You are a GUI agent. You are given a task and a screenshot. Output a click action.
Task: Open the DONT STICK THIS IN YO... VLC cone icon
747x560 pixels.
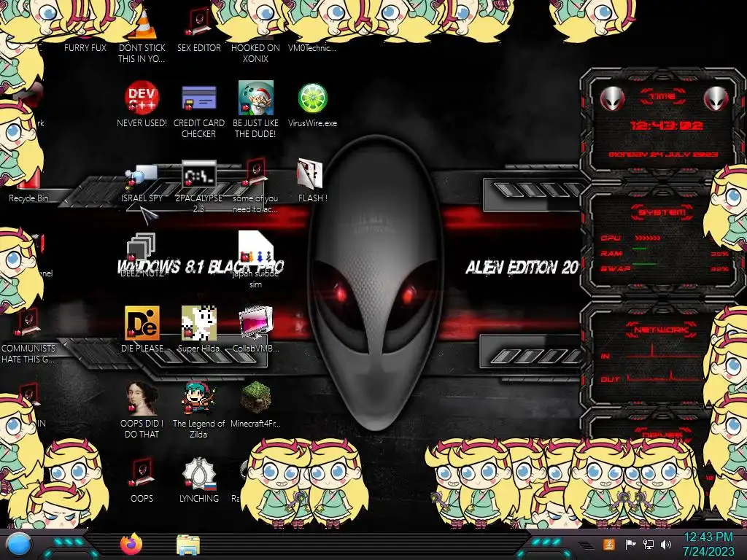pyautogui.click(x=142, y=26)
